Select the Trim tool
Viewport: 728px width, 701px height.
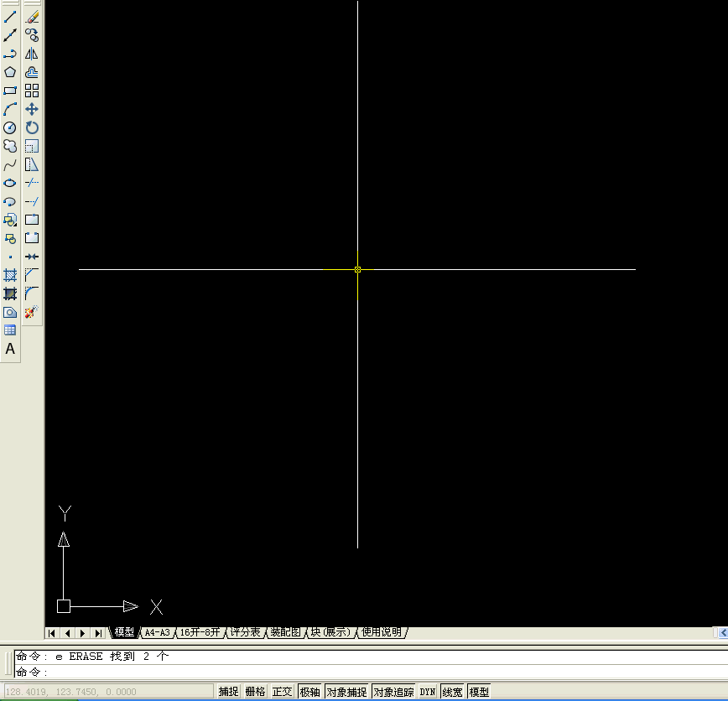click(32, 183)
